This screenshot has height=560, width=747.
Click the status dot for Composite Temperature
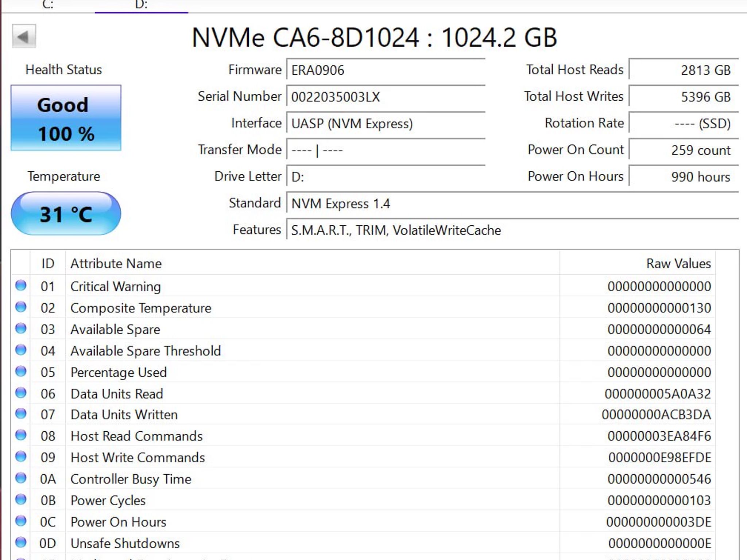(x=21, y=307)
